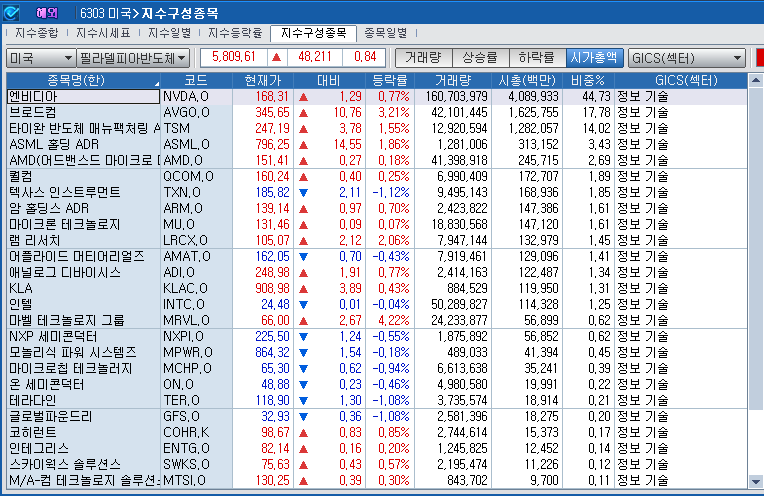The width and height of the screenshot is (764, 496).
Task: Click the 등락률 column header
Action: [390, 80]
